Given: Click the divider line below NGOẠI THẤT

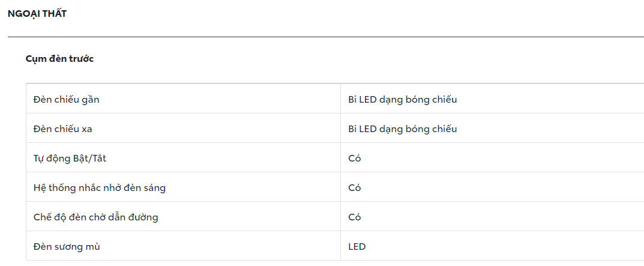Looking at the screenshot, I should click(x=324, y=37).
